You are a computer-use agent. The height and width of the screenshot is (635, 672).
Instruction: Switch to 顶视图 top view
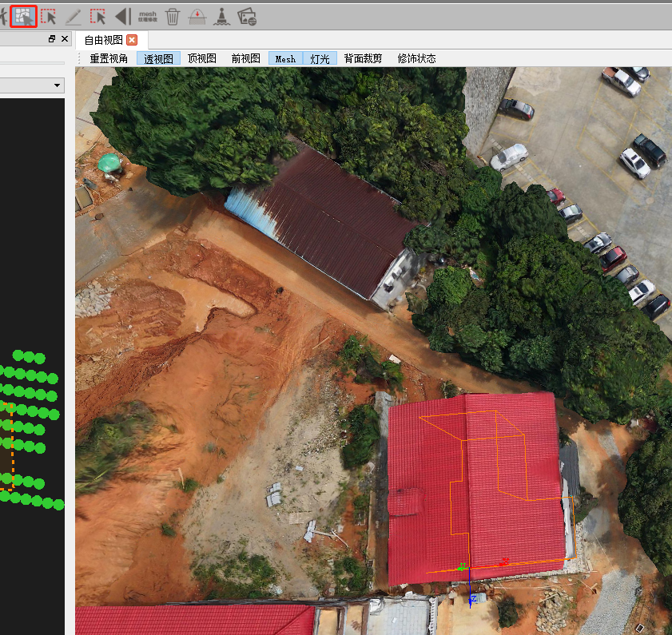[201, 58]
